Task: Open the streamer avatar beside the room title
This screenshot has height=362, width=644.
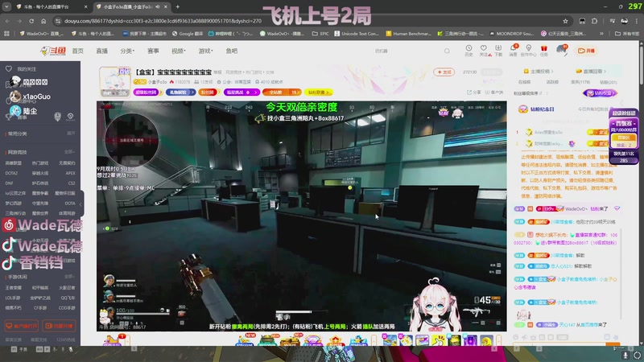Action: (115, 82)
